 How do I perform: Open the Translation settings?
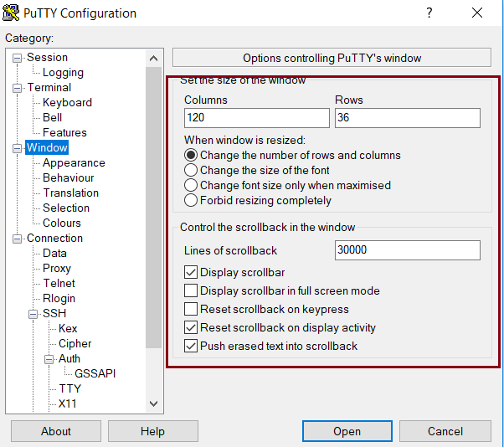coord(70,193)
